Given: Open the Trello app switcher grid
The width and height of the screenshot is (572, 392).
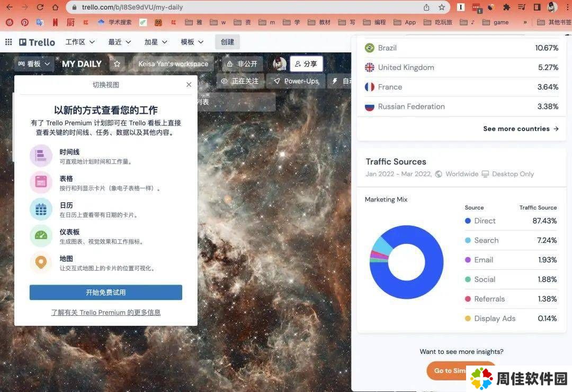Looking at the screenshot, I should (8, 42).
